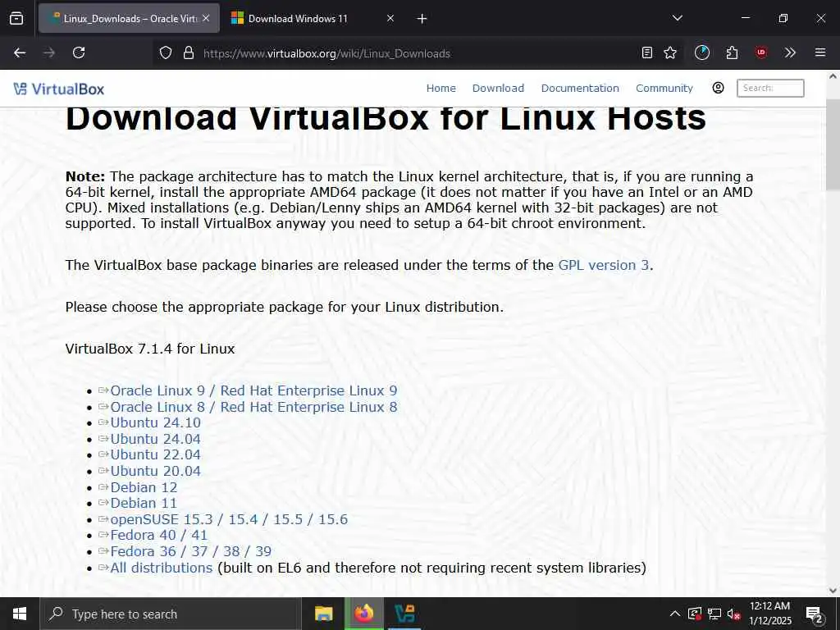Screen dimensions: 840x630
Task: Reload the current page
Action: click(x=79, y=52)
